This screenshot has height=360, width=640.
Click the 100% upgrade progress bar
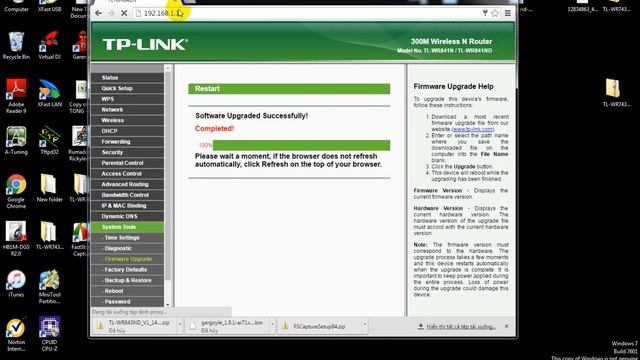[301, 145]
